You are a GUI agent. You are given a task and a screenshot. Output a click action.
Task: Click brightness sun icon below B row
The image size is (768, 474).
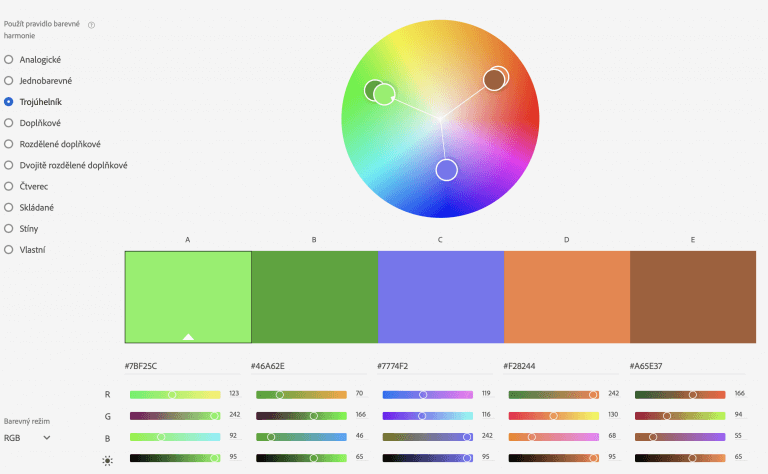tap(108, 459)
